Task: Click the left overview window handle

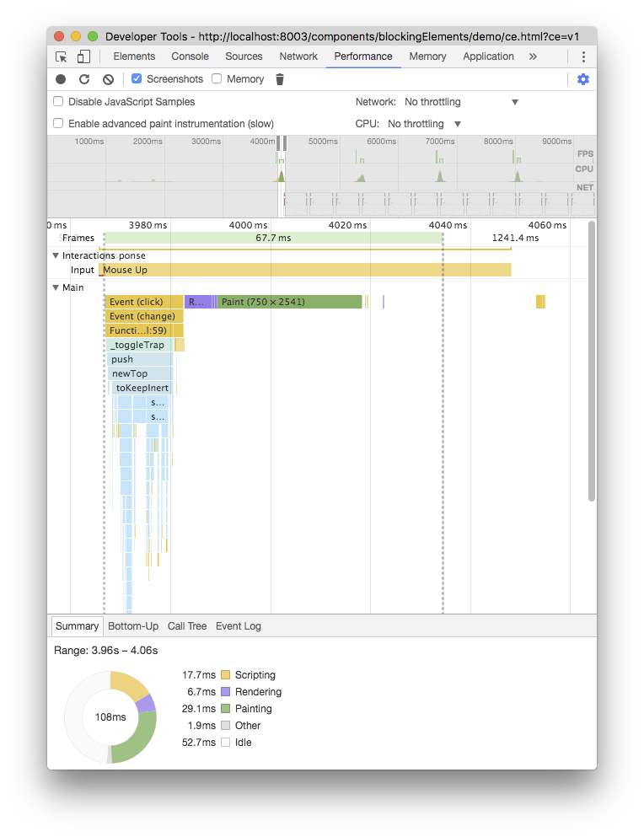Action: coord(278,143)
